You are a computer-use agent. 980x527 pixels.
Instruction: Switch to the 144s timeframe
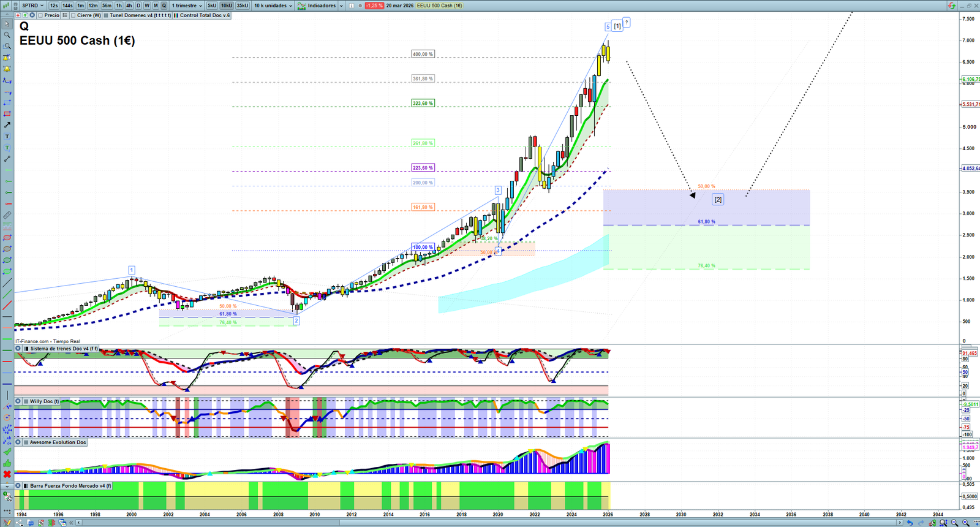click(x=67, y=6)
